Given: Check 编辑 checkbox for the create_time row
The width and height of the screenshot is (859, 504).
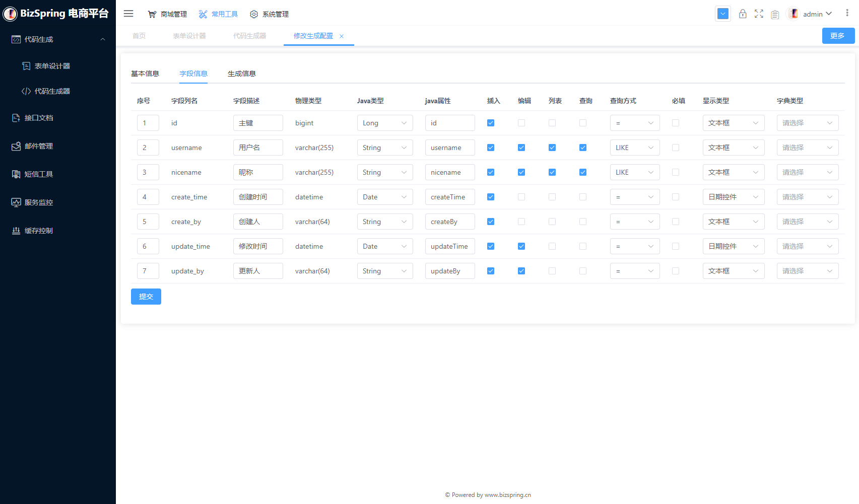Looking at the screenshot, I should coord(521,197).
